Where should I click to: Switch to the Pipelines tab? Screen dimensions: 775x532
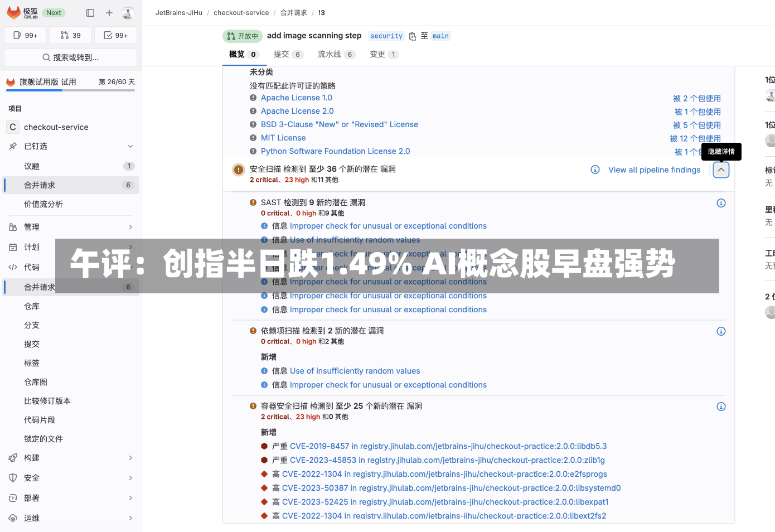pos(336,54)
